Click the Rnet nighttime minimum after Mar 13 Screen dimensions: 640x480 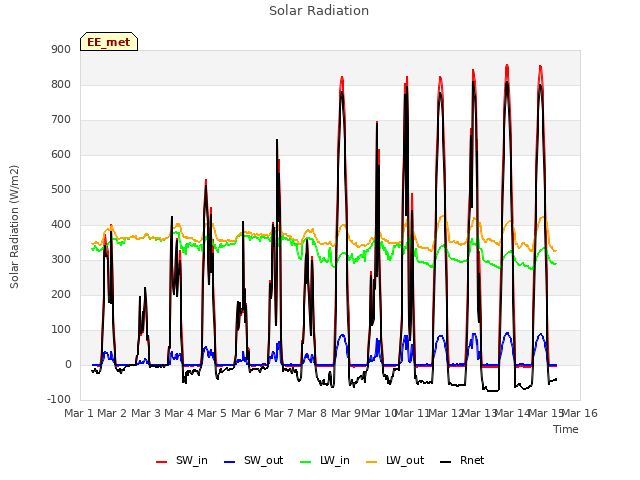click(492, 391)
